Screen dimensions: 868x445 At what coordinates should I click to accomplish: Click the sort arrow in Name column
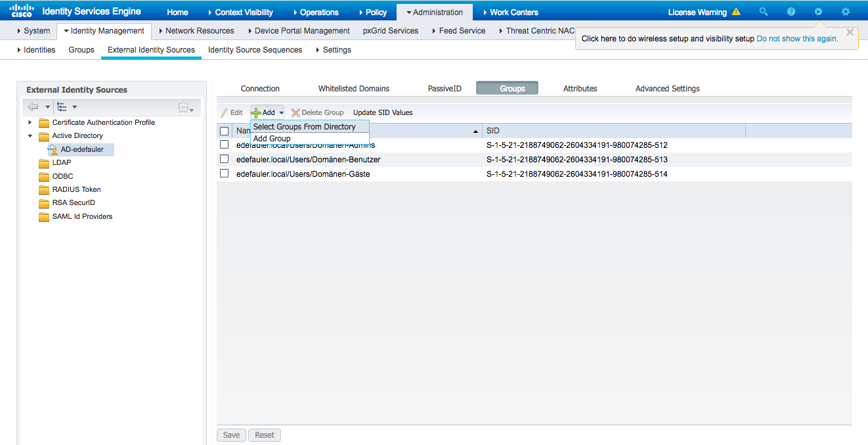pyautogui.click(x=475, y=131)
